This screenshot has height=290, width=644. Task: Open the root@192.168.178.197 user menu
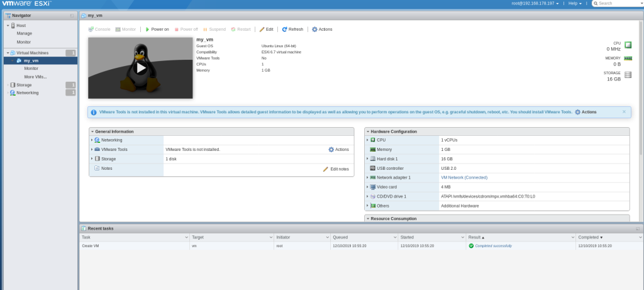click(535, 3)
